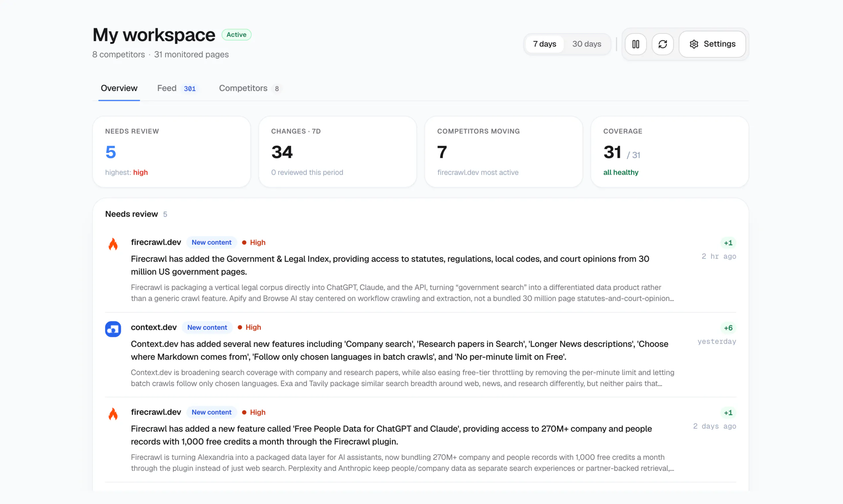The height and width of the screenshot is (504, 843).
Task: Click the flame icon beside Government & Legal Index item
Action: pos(113,244)
